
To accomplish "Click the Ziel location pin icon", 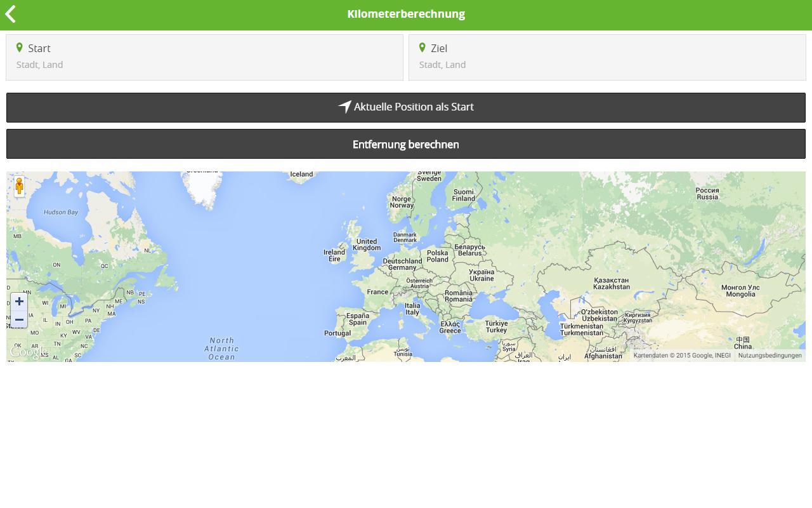I will pos(422,48).
